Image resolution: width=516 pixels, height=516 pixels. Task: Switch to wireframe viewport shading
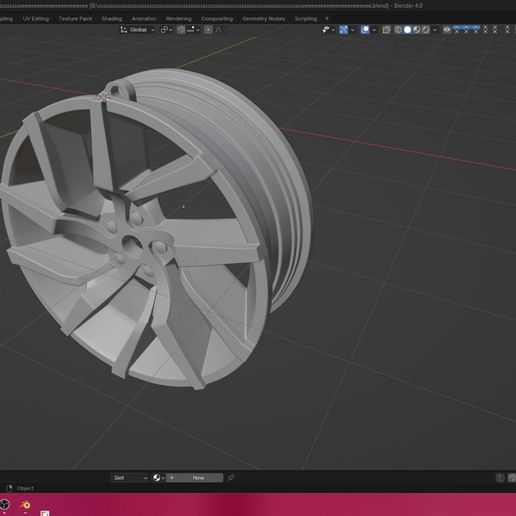(398, 30)
